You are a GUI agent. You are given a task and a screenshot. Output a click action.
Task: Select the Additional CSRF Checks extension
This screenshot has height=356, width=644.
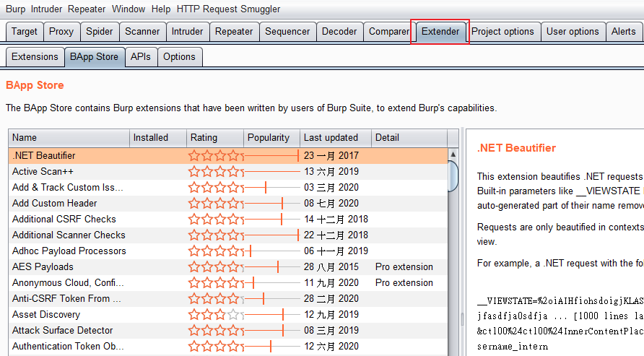pos(228,220)
